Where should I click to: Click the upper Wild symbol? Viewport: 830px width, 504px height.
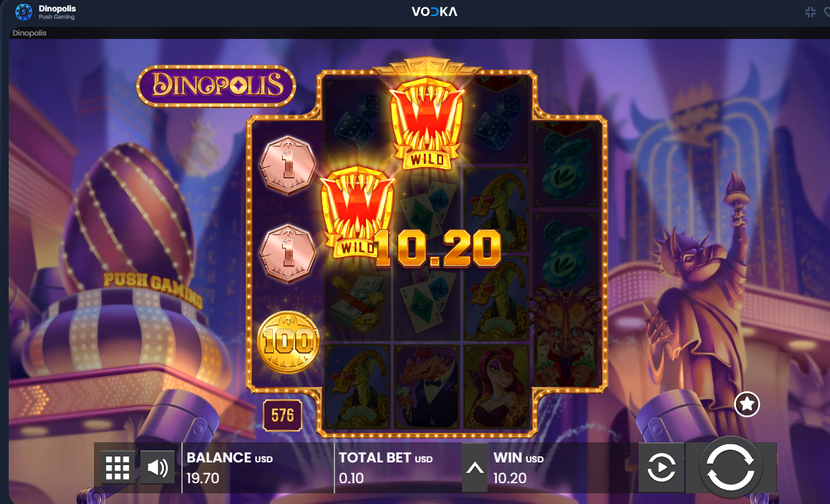click(x=428, y=122)
